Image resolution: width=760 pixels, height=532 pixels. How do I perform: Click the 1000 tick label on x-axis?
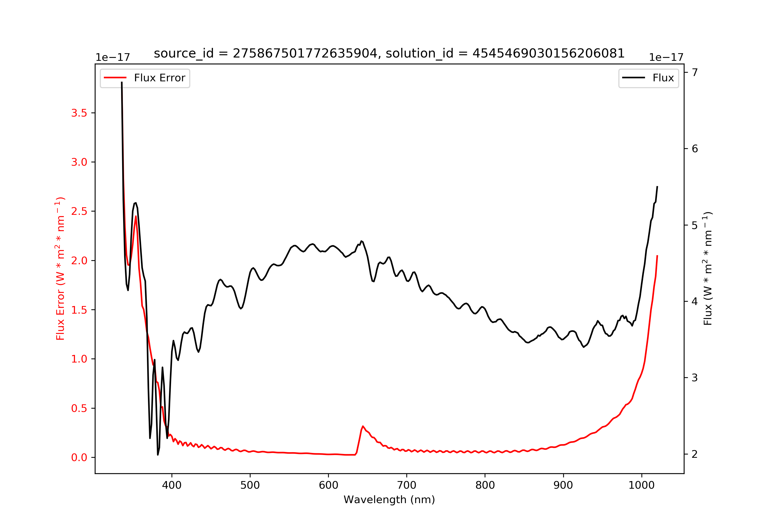(x=641, y=485)
